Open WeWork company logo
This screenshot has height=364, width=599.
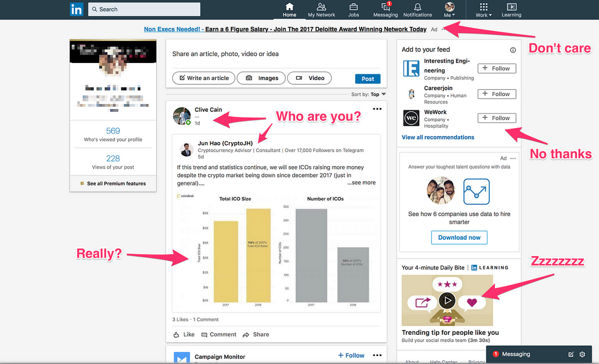click(x=411, y=118)
